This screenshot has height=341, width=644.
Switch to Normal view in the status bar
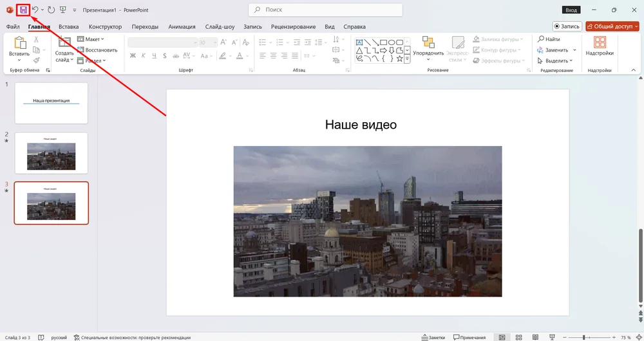pos(502,337)
